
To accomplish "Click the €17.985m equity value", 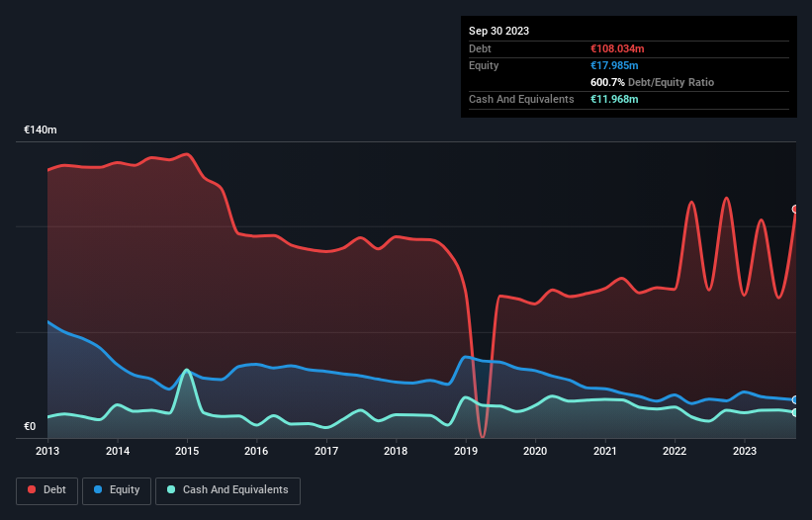I will (614, 65).
